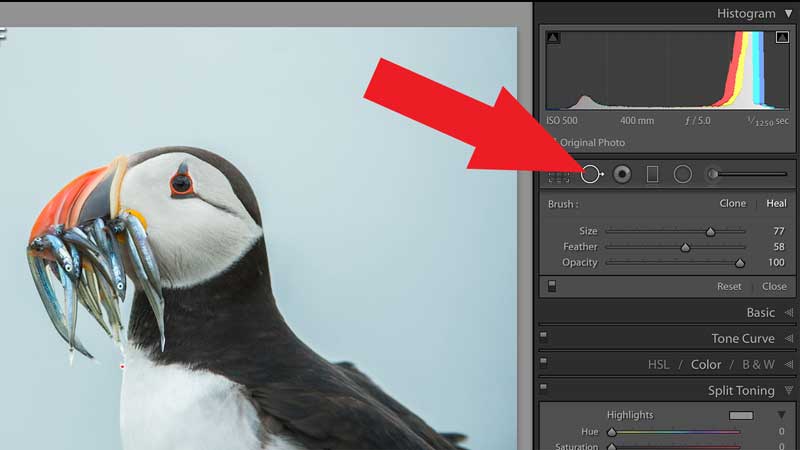Click the ISO 500 readout

click(x=562, y=121)
